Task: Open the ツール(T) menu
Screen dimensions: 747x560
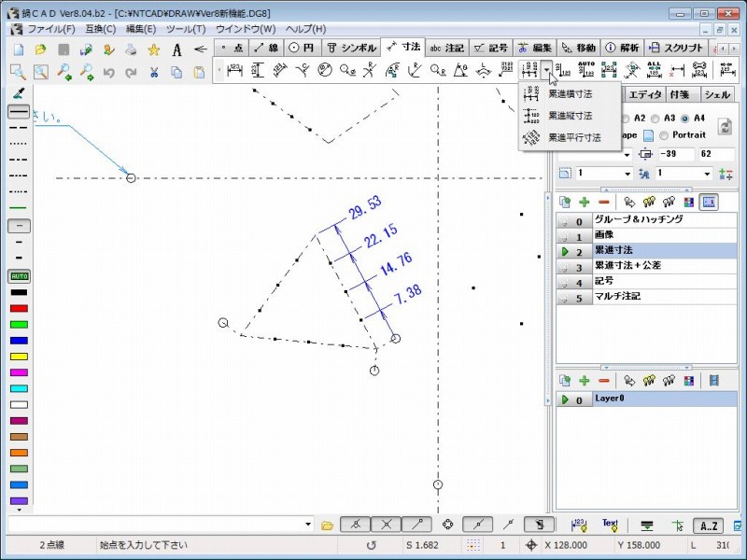Action: 186,29
